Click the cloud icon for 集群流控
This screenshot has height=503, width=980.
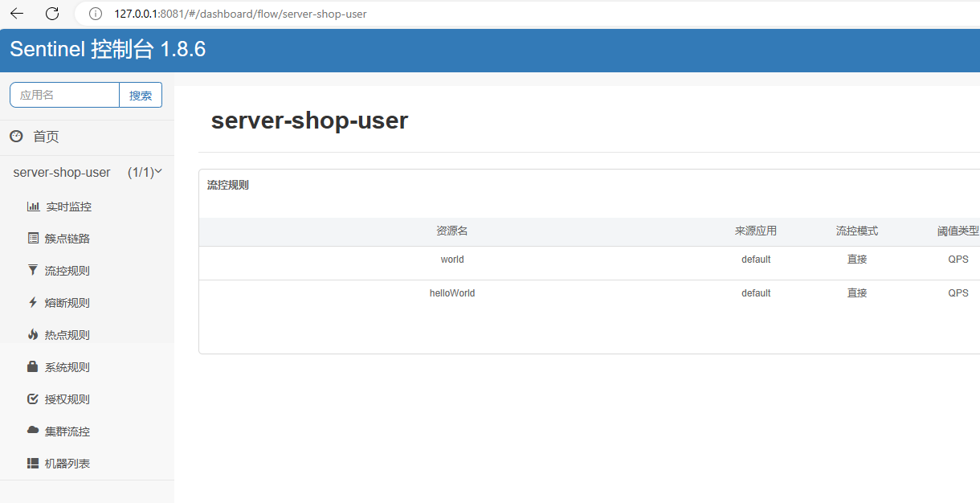[33, 431]
